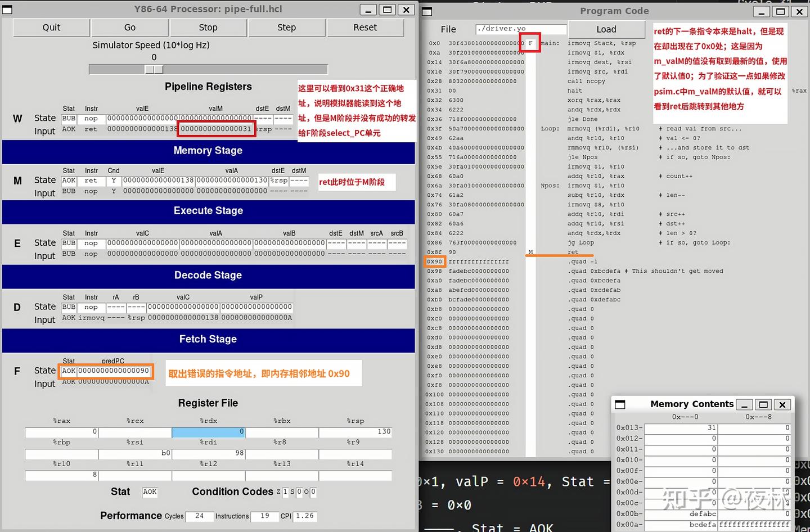810x532 pixels.
Task: Click the 'defabc' cell in Memory Contents
Action: coord(681,514)
